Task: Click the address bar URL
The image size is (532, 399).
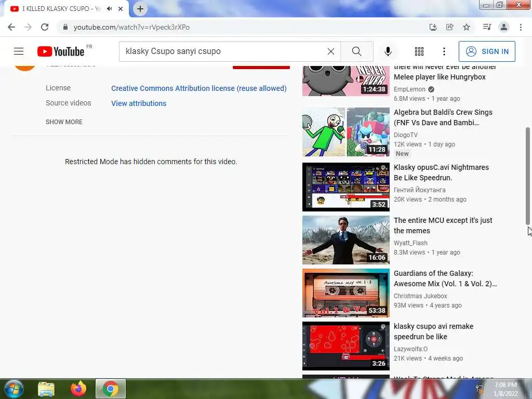Action: 131,27
